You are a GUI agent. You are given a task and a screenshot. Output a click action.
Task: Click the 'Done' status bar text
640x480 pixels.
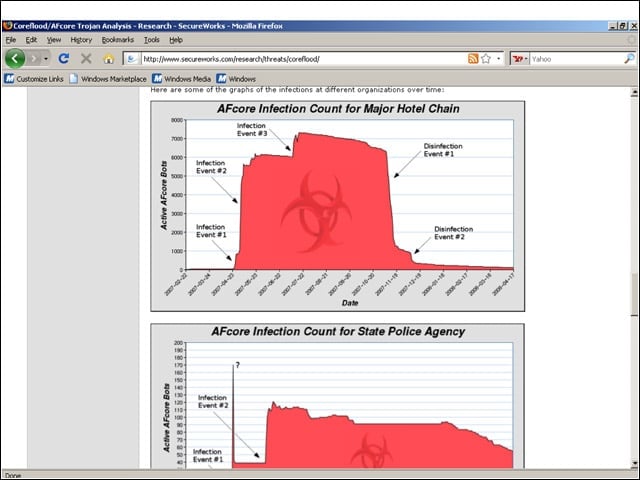click(13, 475)
